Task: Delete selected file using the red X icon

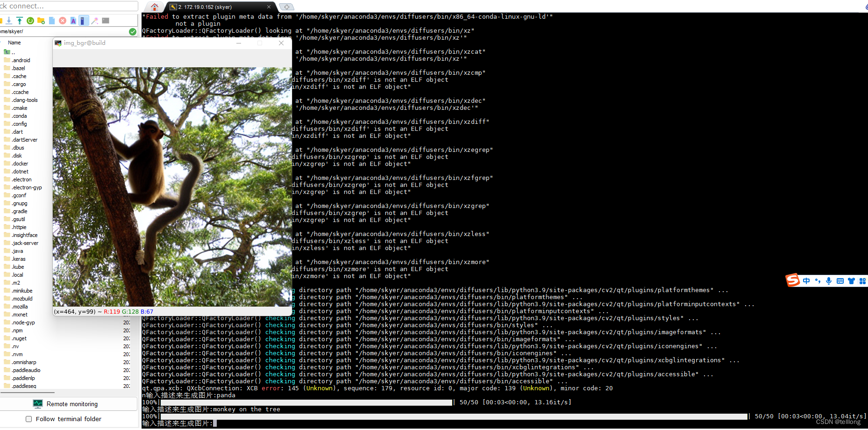Action: tap(63, 21)
